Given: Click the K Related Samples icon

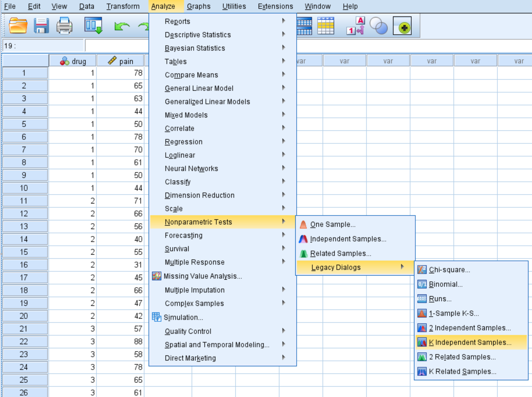Looking at the screenshot, I should (x=422, y=371).
